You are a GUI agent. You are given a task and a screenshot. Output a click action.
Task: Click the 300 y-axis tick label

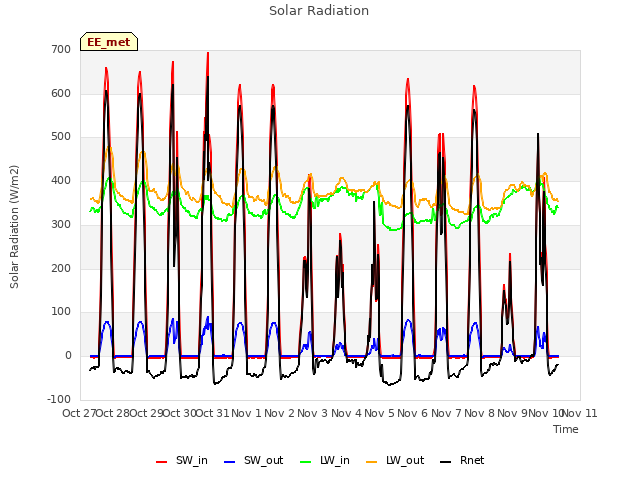61,224
